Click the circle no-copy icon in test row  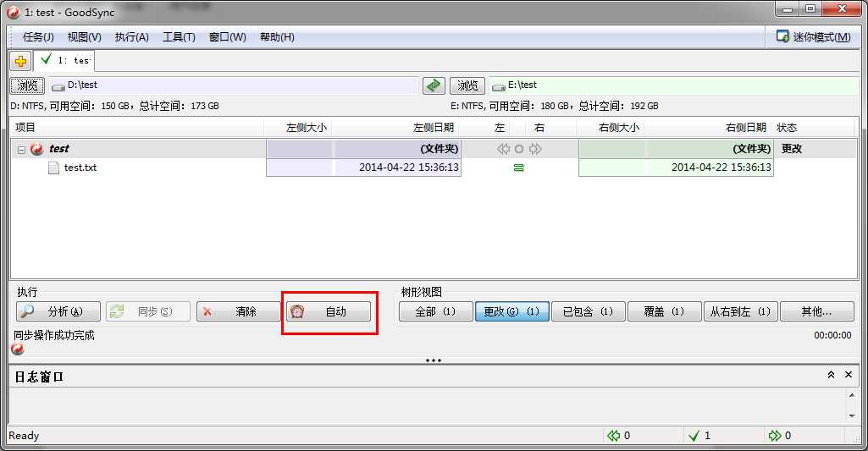(519, 149)
